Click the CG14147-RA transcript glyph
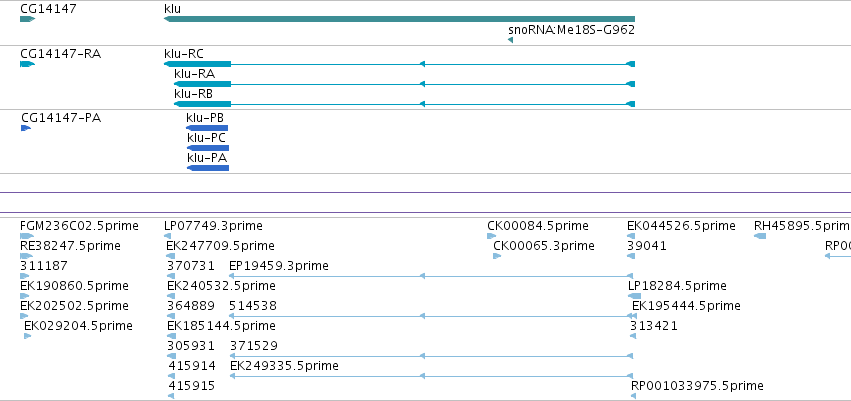Image resolution: width=851 pixels, height=401 pixels. pos(27,64)
